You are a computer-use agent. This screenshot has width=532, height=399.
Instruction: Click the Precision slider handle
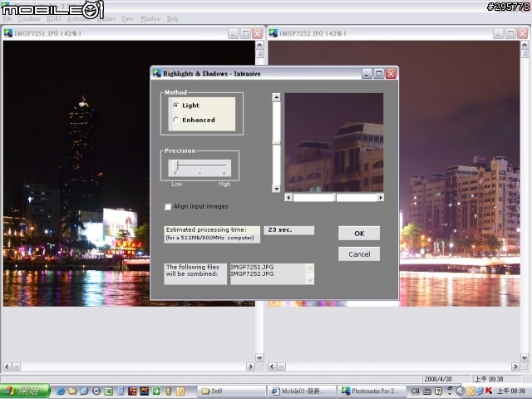click(175, 166)
